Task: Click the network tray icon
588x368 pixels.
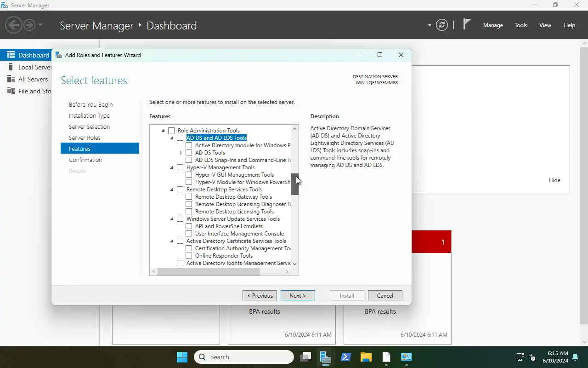Action: click(520, 357)
